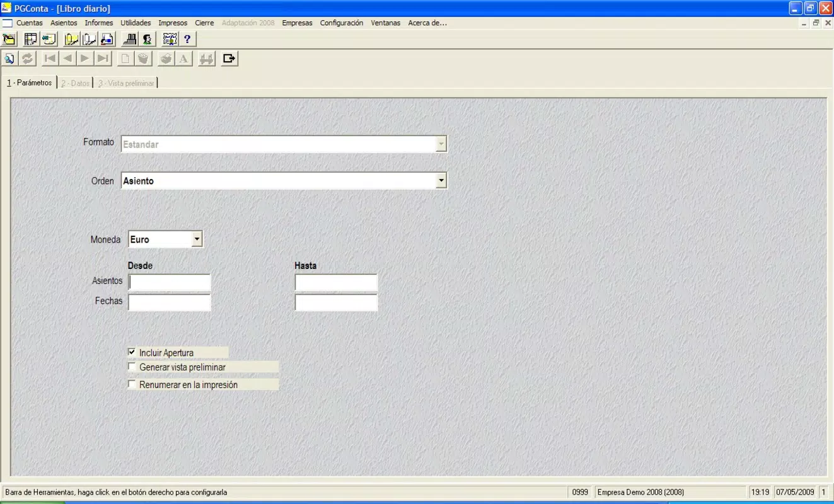Enable Generar vista preliminar checkbox
Screen dimensions: 834x504
point(132,366)
